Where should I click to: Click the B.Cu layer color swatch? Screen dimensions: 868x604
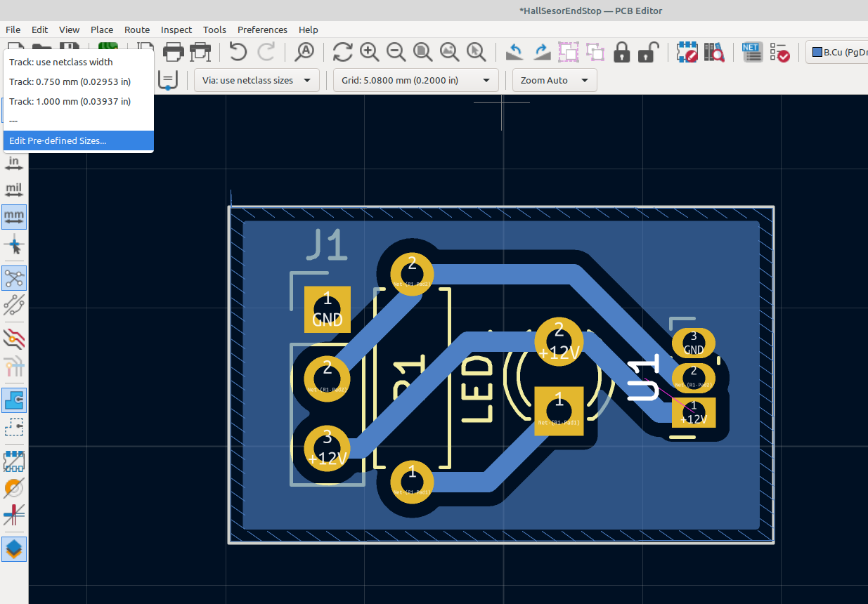pyautogui.click(x=817, y=52)
